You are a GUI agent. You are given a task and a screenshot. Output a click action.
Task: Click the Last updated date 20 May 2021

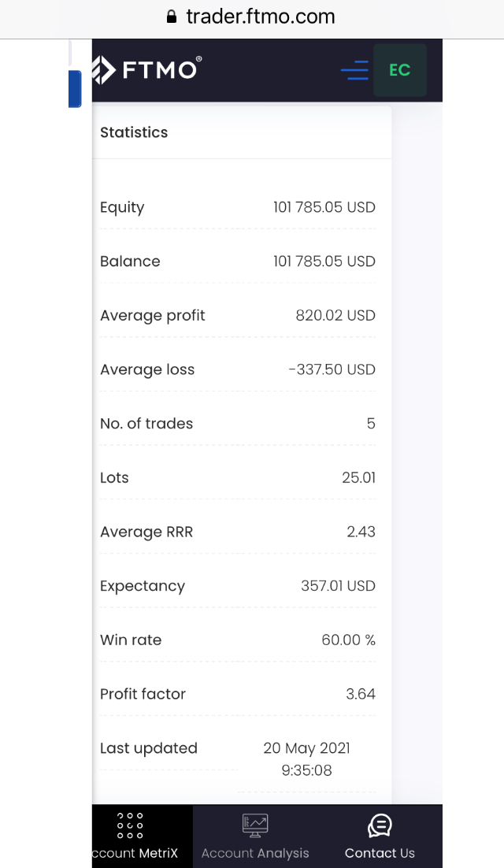[306, 748]
